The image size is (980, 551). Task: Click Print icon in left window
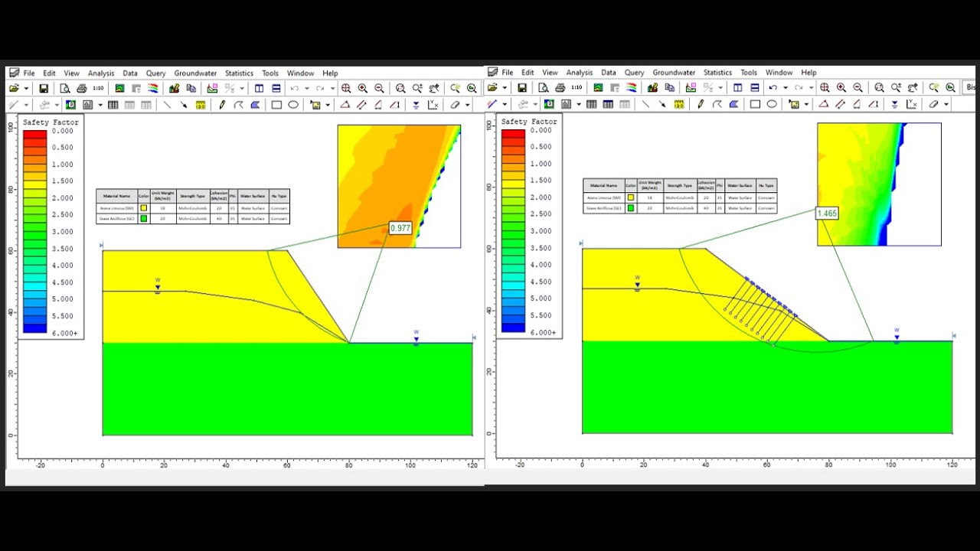[x=82, y=88]
